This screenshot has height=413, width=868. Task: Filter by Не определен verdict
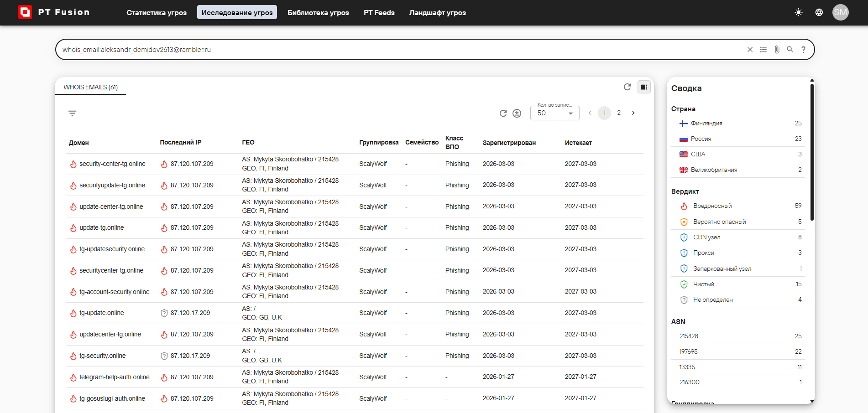click(738, 300)
